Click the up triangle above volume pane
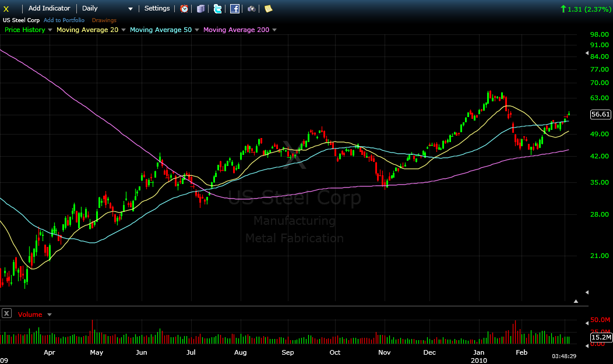 pyautogui.click(x=576, y=301)
